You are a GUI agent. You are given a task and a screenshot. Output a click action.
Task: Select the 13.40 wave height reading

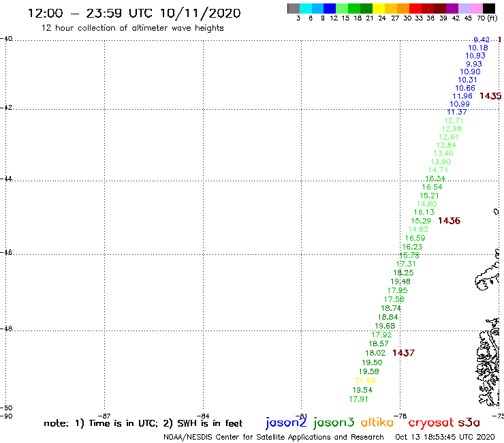click(x=443, y=153)
